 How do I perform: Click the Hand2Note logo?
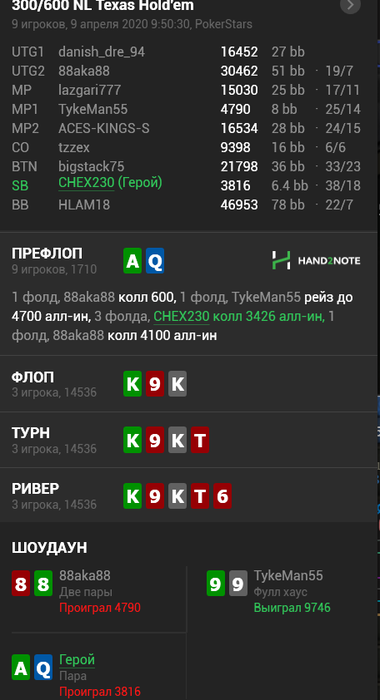click(316, 260)
